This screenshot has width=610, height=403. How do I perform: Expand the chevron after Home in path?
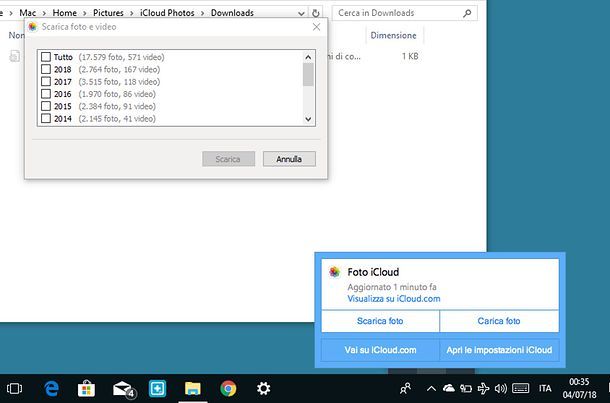pyautogui.click(x=85, y=13)
